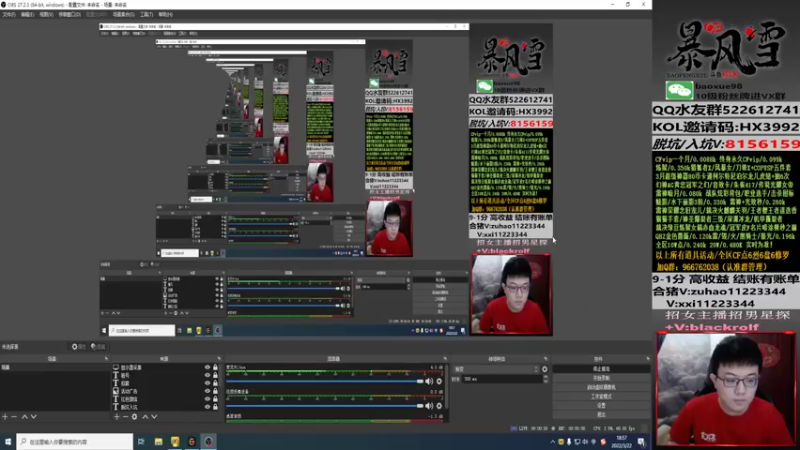This screenshot has width=800, height=450.
Task: Mute the 麦克风/Aux track with its speaker icon
Action: [x=430, y=381]
